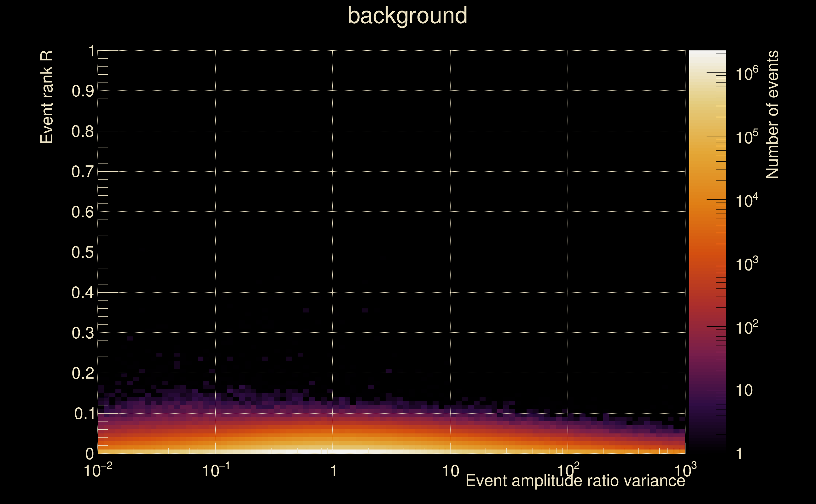The height and width of the screenshot is (504, 816).
Task: Click the 'Number of events' colorbar label
Action: [772, 114]
